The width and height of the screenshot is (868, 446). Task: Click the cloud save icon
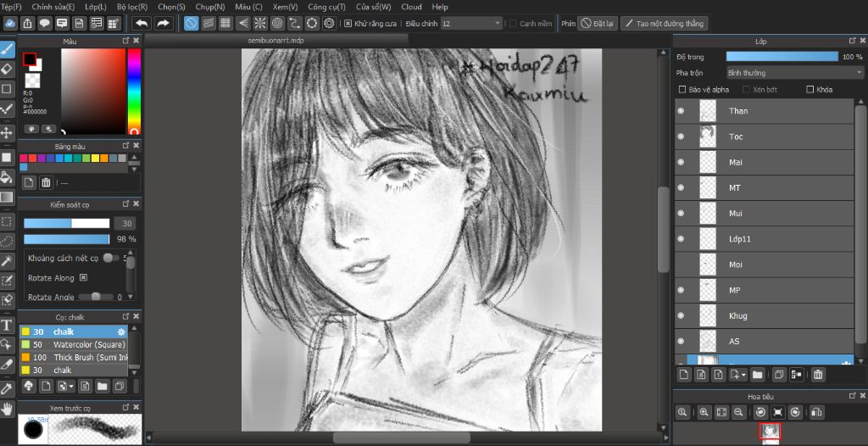click(10, 23)
